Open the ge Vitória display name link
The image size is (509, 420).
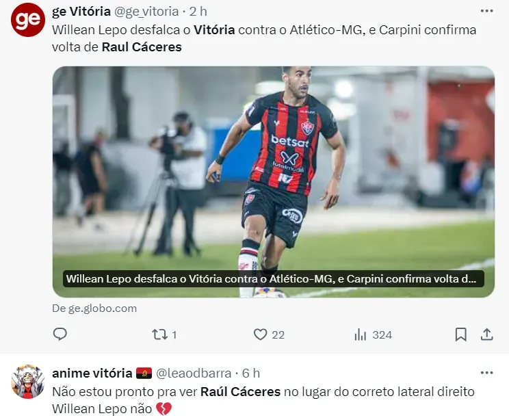pos(81,12)
